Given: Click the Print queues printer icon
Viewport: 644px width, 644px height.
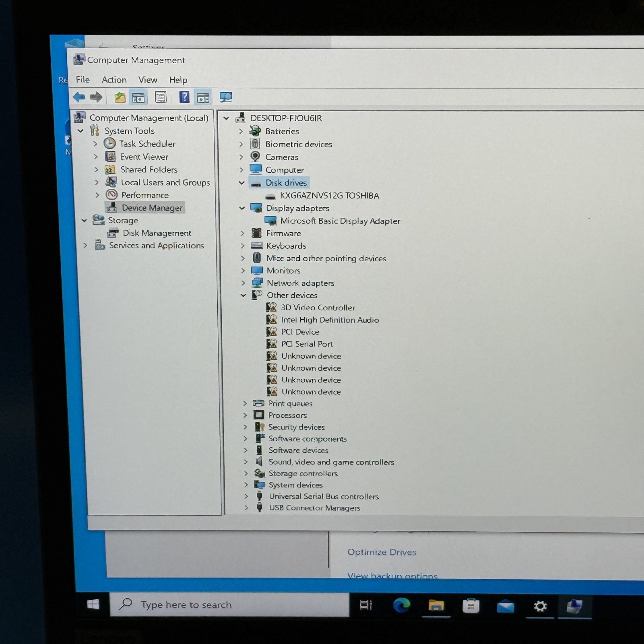Looking at the screenshot, I should pos(258,403).
